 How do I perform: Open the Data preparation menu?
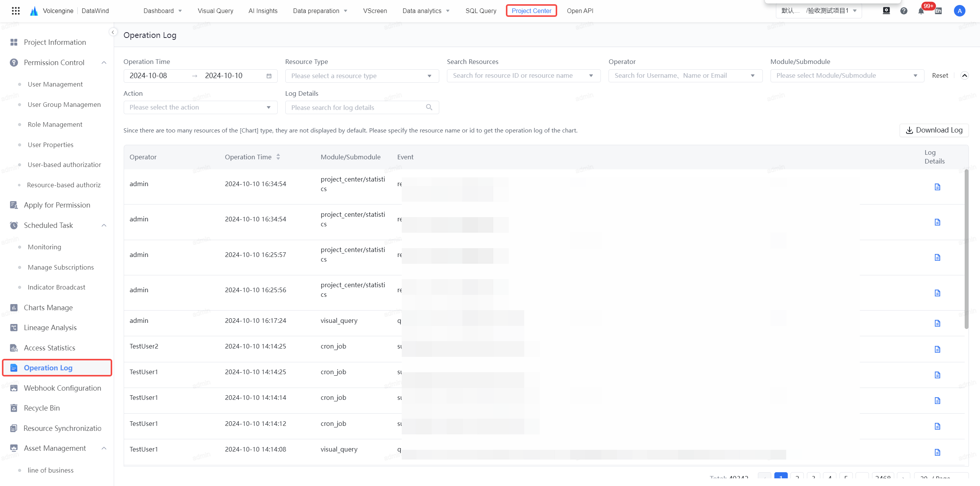click(320, 11)
